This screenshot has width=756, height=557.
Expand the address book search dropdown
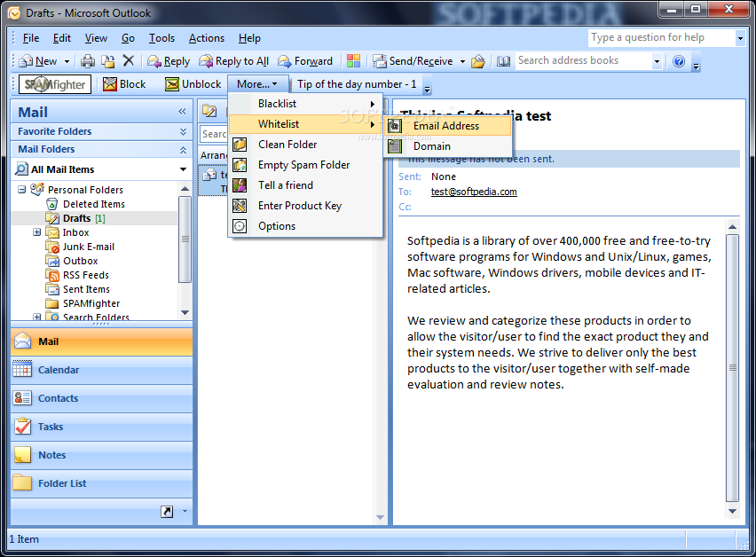pyautogui.click(x=657, y=61)
